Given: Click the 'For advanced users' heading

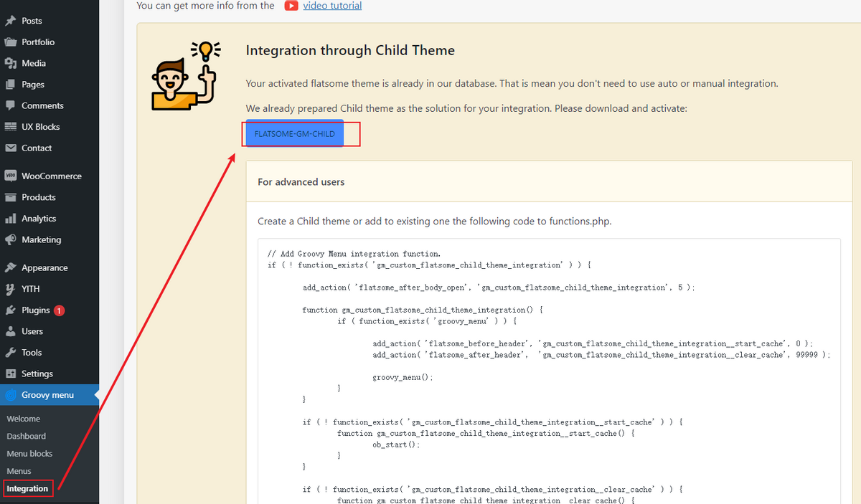Looking at the screenshot, I should [301, 182].
